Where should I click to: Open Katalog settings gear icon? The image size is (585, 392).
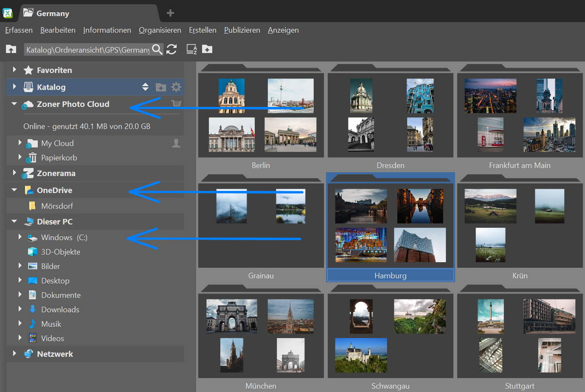click(x=176, y=87)
